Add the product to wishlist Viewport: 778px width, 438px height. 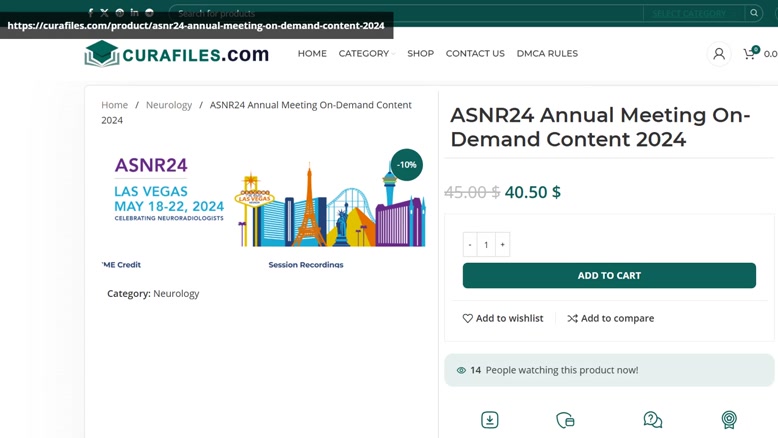(503, 318)
